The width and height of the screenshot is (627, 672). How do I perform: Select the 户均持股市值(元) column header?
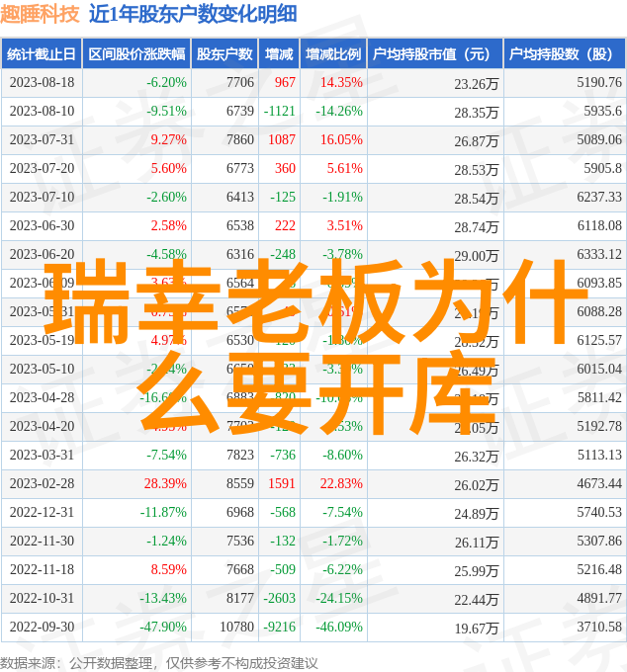(435, 54)
